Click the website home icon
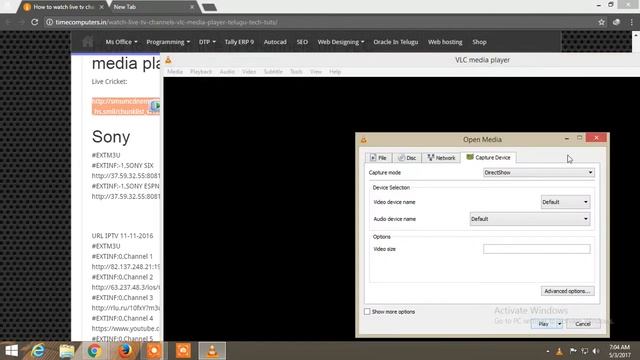640x360 pixels. click(x=87, y=42)
